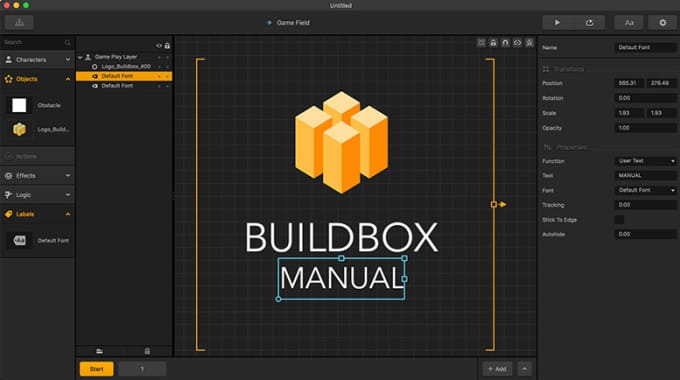The image size is (680, 380).
Task: Click the Start button
Action: point(96,369)
